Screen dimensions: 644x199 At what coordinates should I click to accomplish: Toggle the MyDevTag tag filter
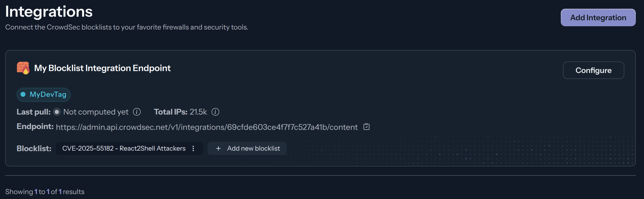click(43, 95)
